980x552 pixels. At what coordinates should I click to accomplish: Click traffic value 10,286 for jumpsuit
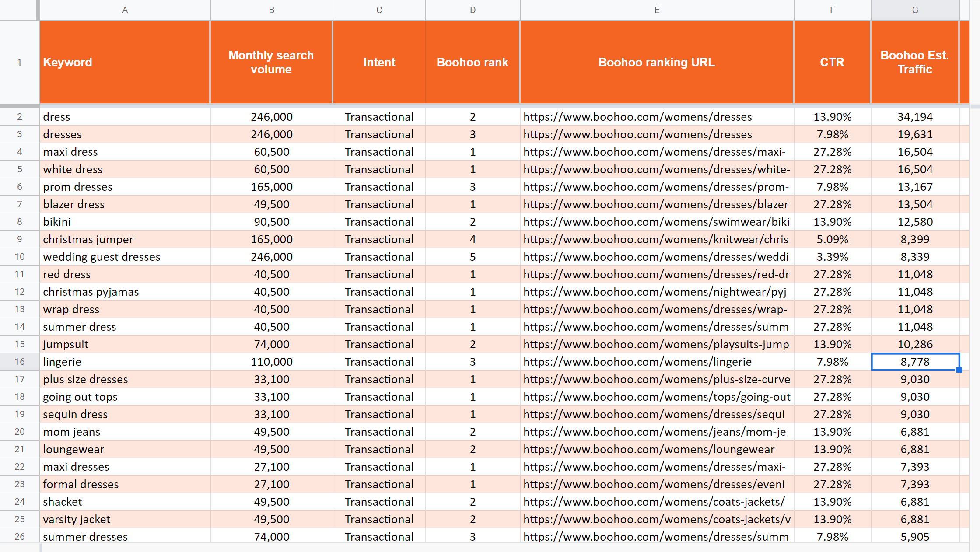(915, 344)
